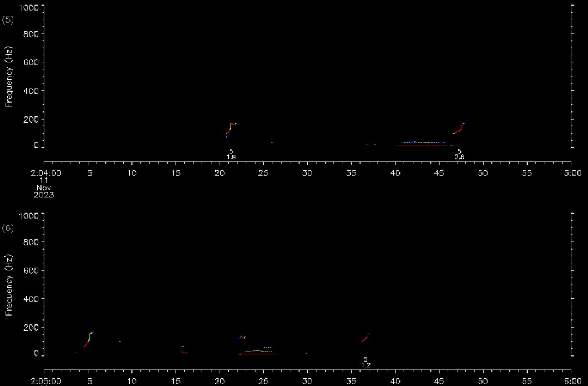Select the year '2023' label
588x386 pixels.
44,195
